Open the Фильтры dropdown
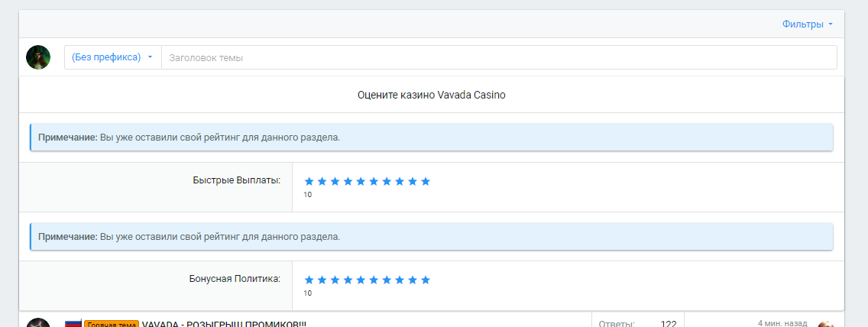 (807, 24)
